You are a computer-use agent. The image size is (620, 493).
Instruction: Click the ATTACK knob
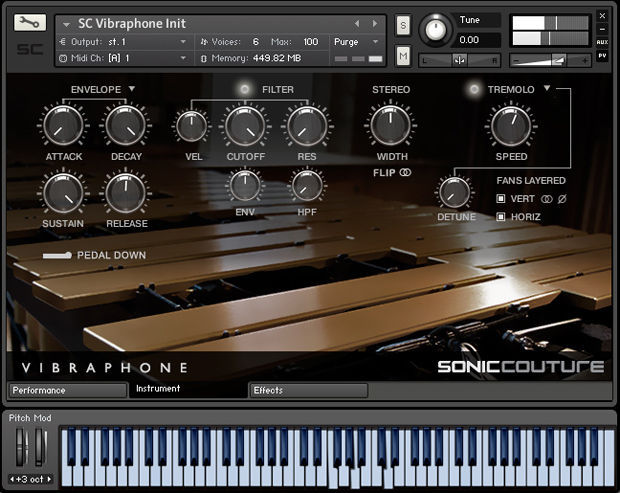coord(63,126)
